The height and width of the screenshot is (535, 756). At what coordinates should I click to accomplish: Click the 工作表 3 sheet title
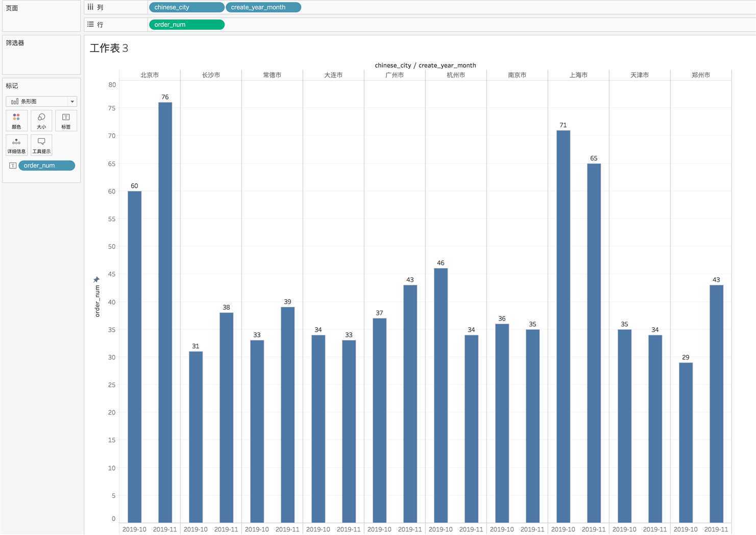click(x=109, y=48)
